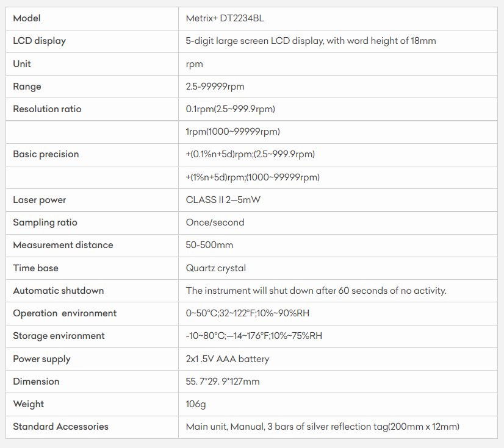Screen dimensions: 504x448
Task: Select the Metrix+ DT2234BL model text
Action: [225, 18]
